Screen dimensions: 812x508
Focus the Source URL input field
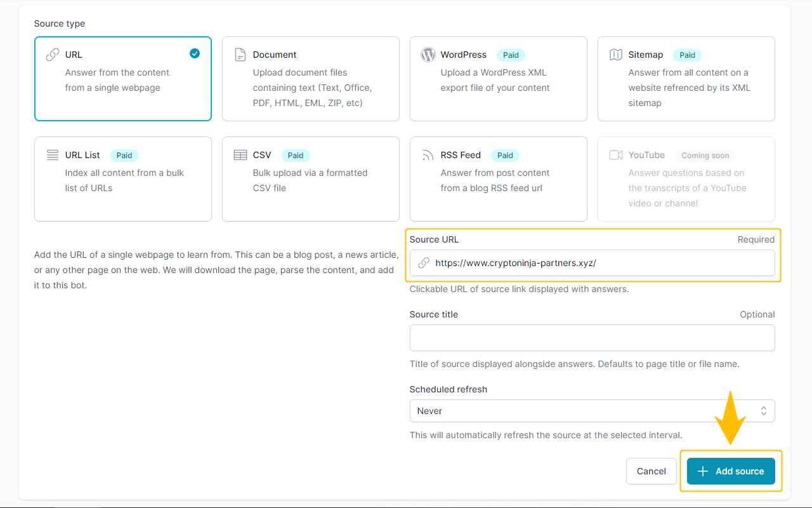pos(593,263)
